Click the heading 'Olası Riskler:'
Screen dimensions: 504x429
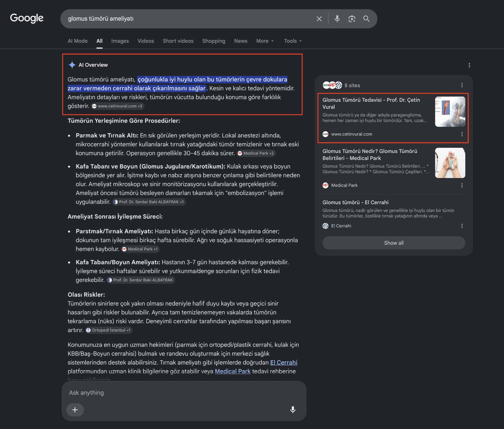click(x=86, y=294)
